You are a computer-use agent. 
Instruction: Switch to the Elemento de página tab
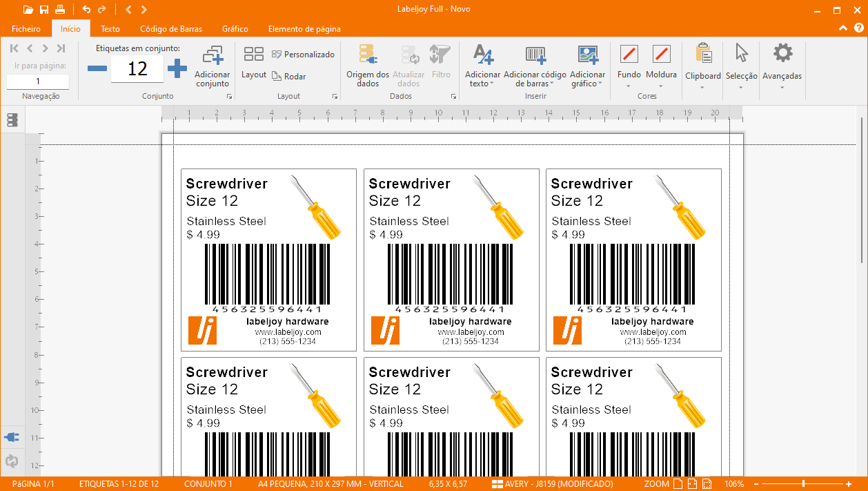click(x=304, y=29)
